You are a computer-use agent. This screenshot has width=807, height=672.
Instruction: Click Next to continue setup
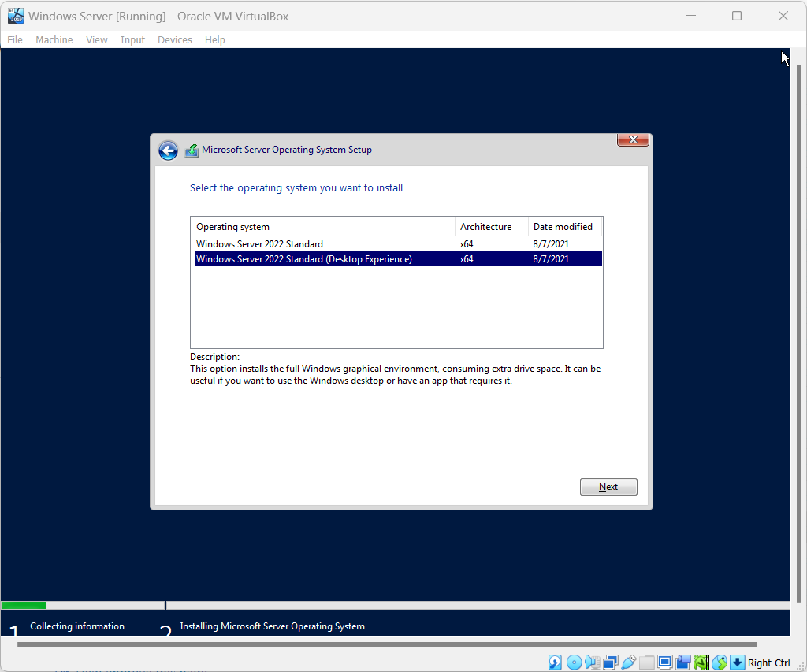(x=608, y=487)
